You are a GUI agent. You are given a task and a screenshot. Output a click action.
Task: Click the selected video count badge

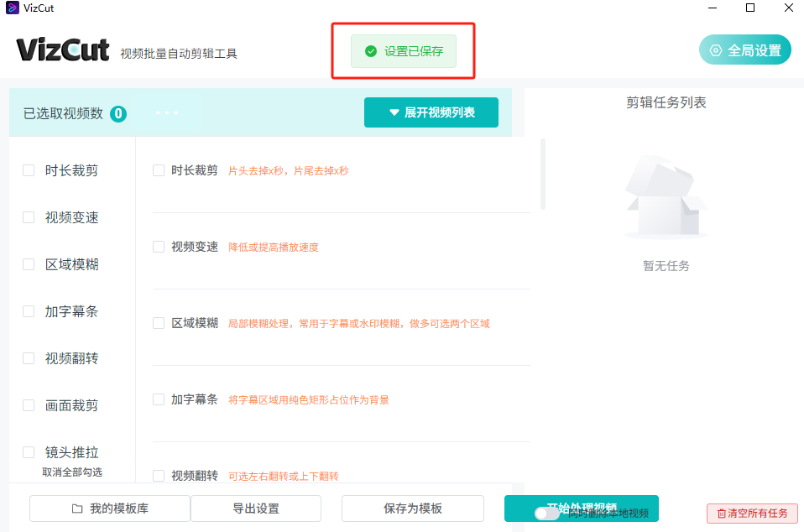point(118,113)
